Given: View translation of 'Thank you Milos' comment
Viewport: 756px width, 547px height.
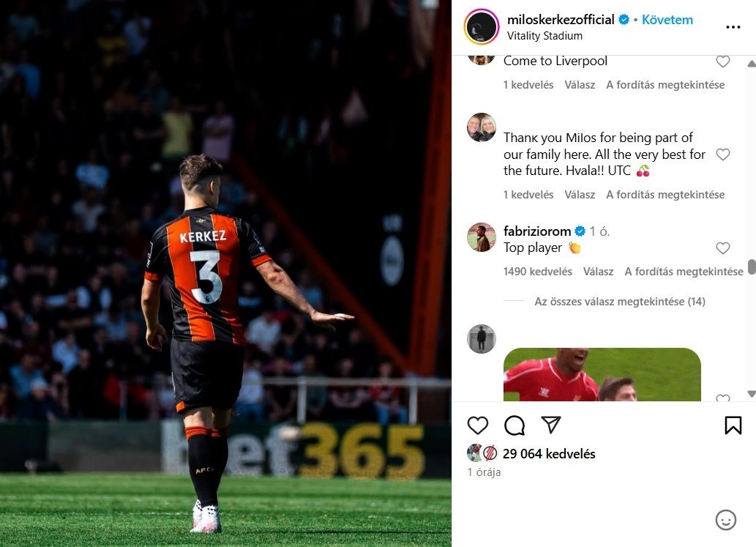Looking at the screenshot, I should coord(665,194).
